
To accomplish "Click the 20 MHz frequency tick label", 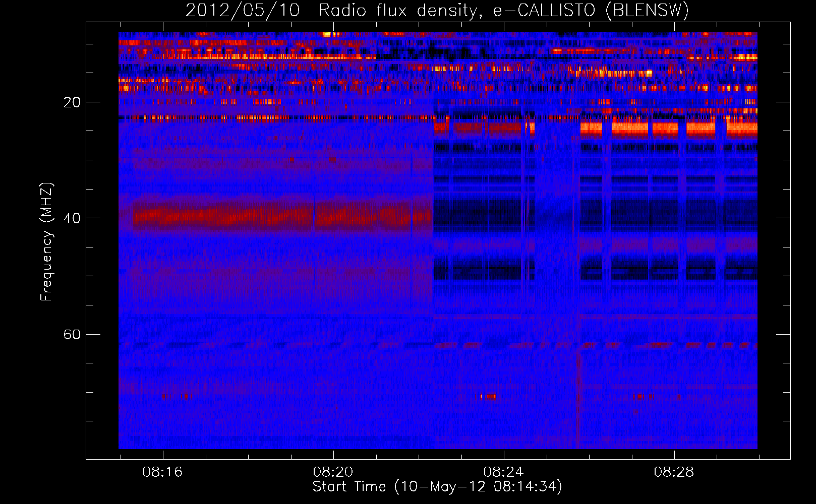I will pyautogui.click(x=72, y=102).
